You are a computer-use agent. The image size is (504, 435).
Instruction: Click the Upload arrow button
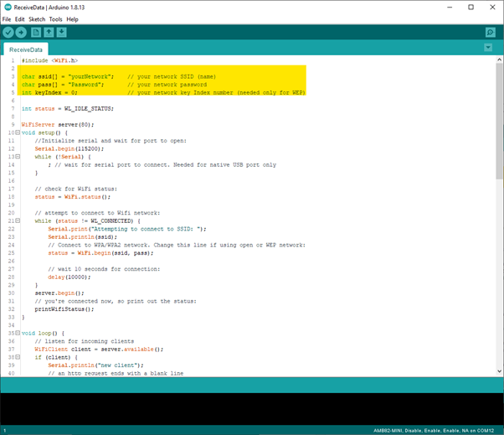click(x=21, y=32)
